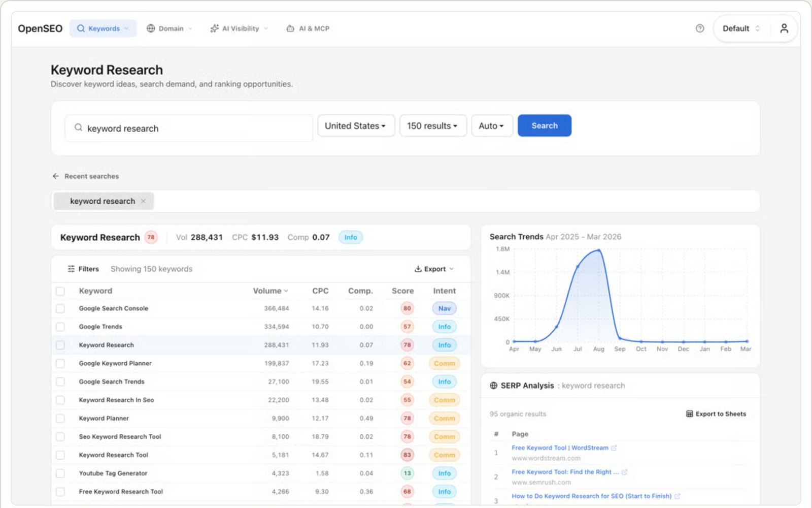This screenshot has width=812, height=508.
Task: Open Free Keyword Tool: Find the Right link
Action: coord(565,472)
